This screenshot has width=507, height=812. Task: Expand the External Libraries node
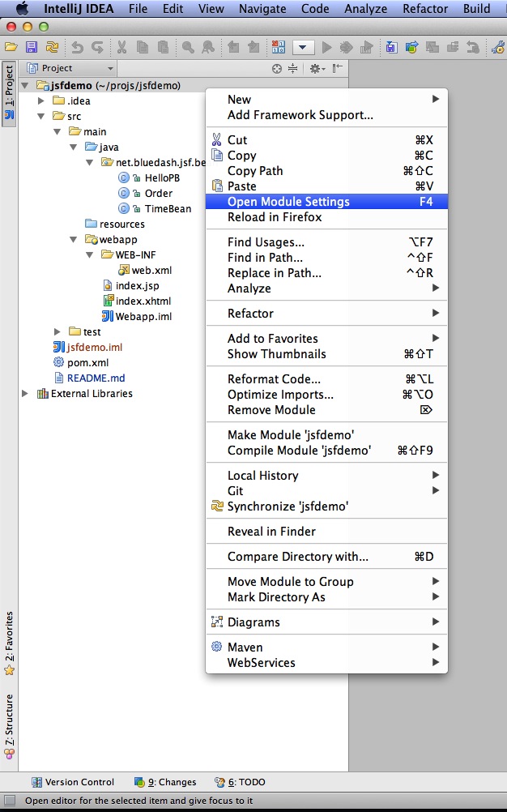click(25, 394)
